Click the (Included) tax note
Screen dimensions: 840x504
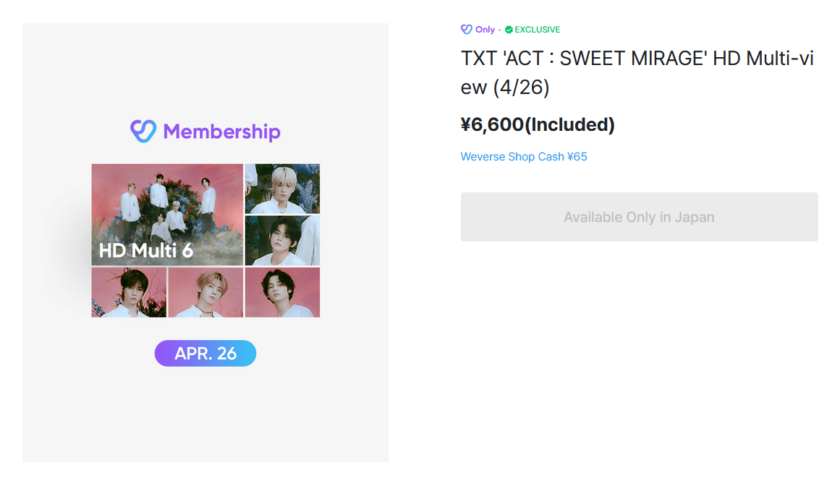569,124
